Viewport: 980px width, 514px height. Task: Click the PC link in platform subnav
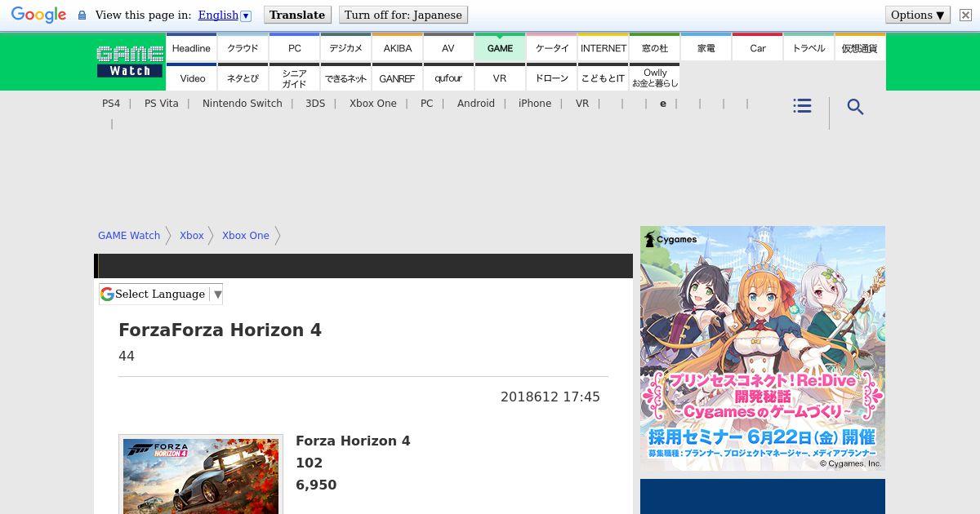(x=427, y=104)
